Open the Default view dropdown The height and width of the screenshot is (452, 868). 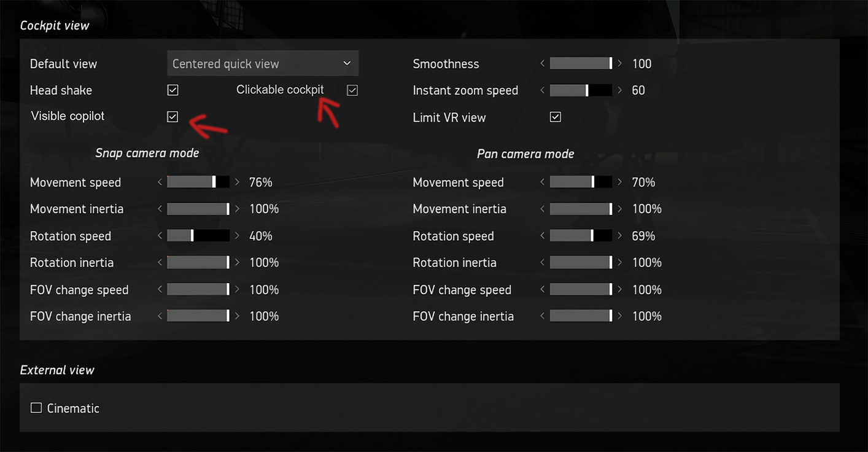pyautogui.click(x=263, y=63)
